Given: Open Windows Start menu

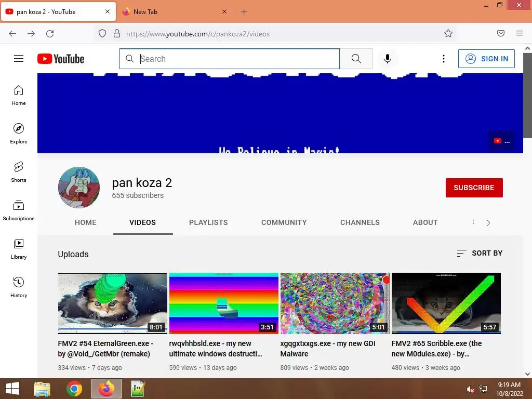Looking at the screenshot, I should [x=12, y=389].
